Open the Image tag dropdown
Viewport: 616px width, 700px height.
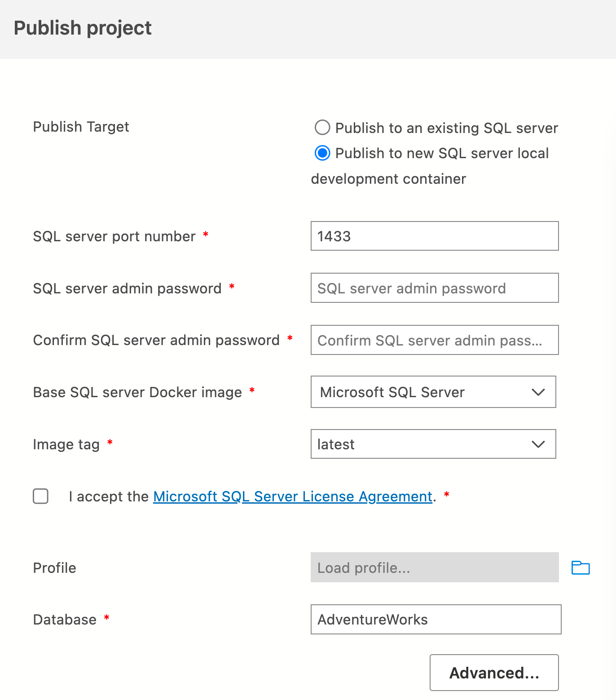(433, 444)
